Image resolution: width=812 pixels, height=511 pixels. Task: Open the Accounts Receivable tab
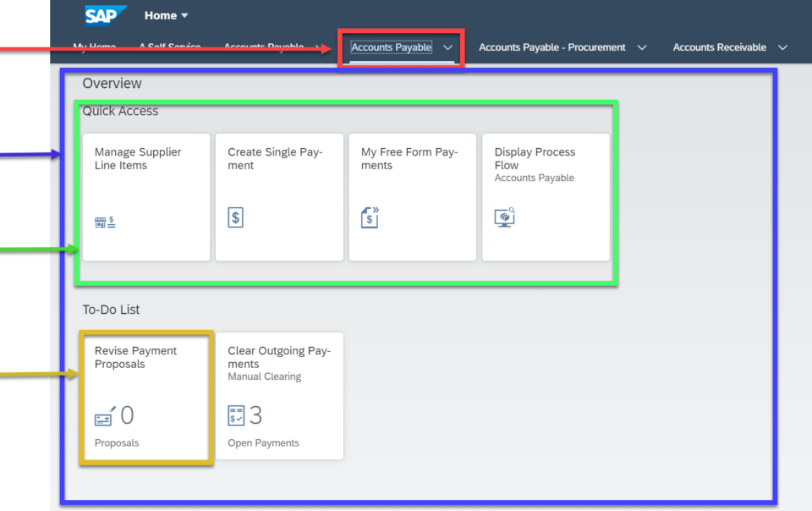coord(719,47)
